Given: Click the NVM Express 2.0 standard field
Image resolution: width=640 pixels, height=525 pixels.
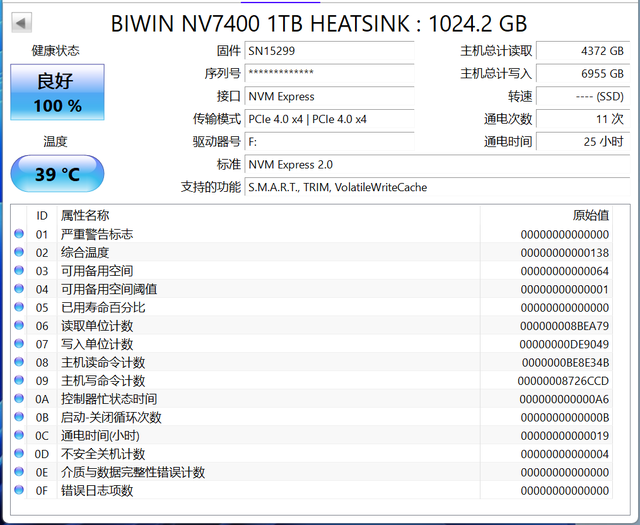Looking at the screenshot, I should tap(437, 165).
